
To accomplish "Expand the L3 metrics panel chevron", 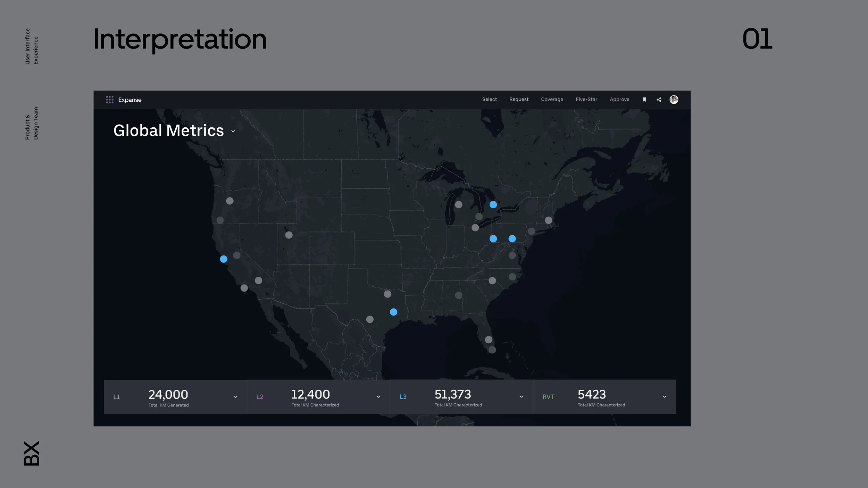I will 521,397.
